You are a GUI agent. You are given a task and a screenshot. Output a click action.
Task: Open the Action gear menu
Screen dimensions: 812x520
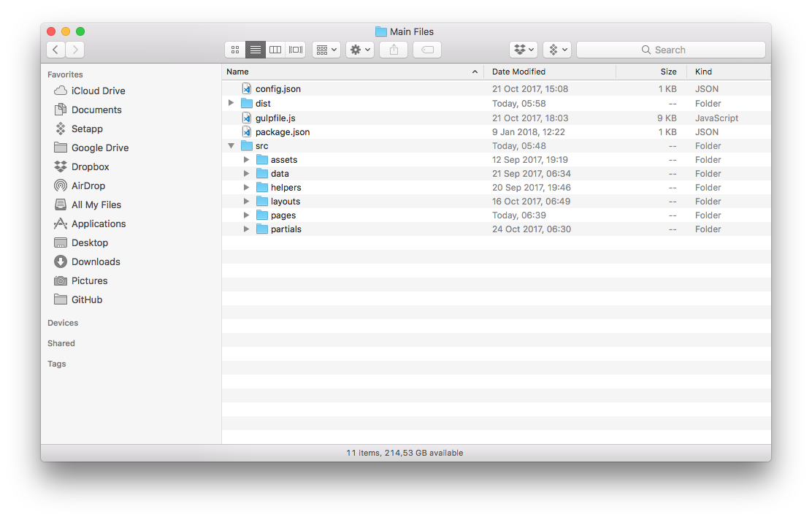click(360, 50)
